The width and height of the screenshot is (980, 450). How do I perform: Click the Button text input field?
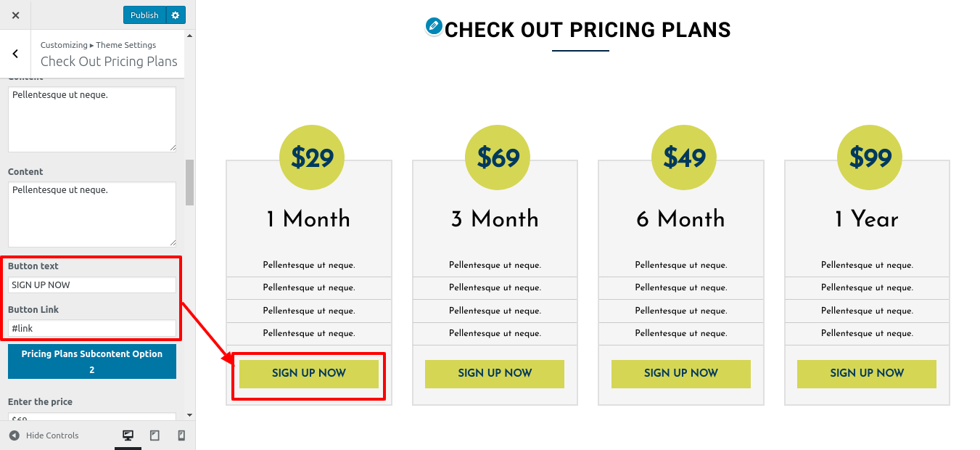coord(92,285)
